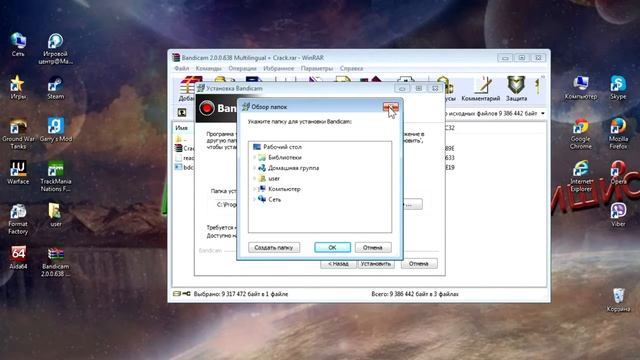Click WinRAR Добавить toolbar icon

click(x=187, y=89)
